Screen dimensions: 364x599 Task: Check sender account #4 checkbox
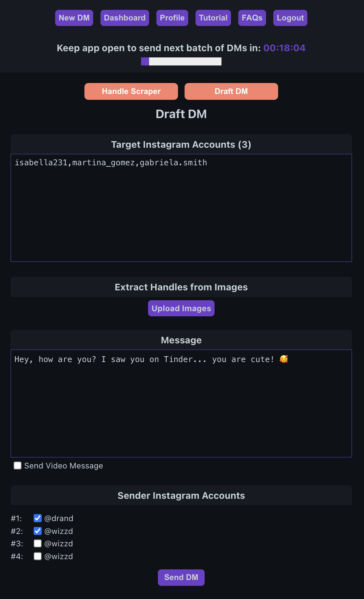[38, 556]
